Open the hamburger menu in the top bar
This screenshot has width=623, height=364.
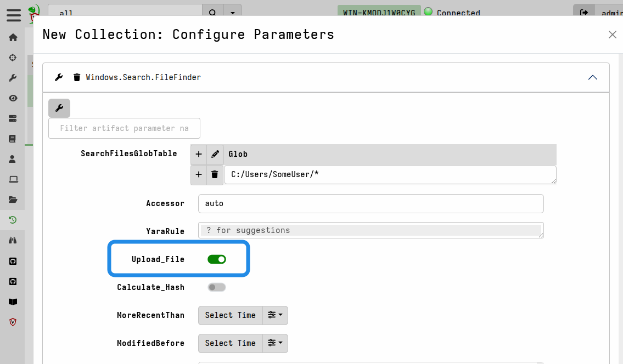click(x=14, y=15)
